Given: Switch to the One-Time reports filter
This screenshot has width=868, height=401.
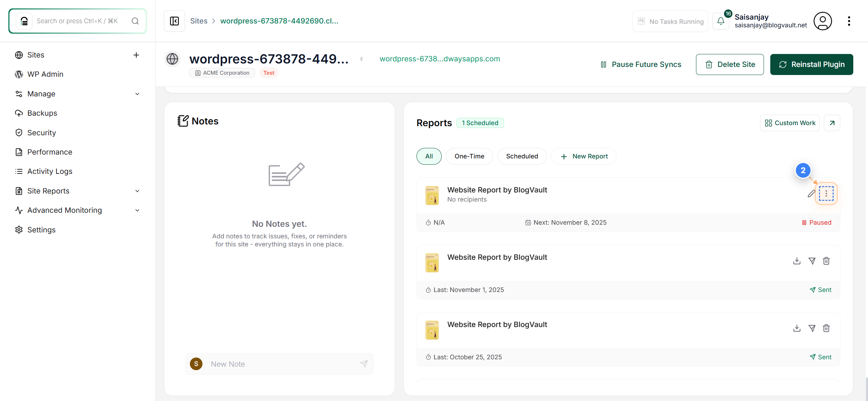Looking at the screenshot, I should click(x=469, y=156).
